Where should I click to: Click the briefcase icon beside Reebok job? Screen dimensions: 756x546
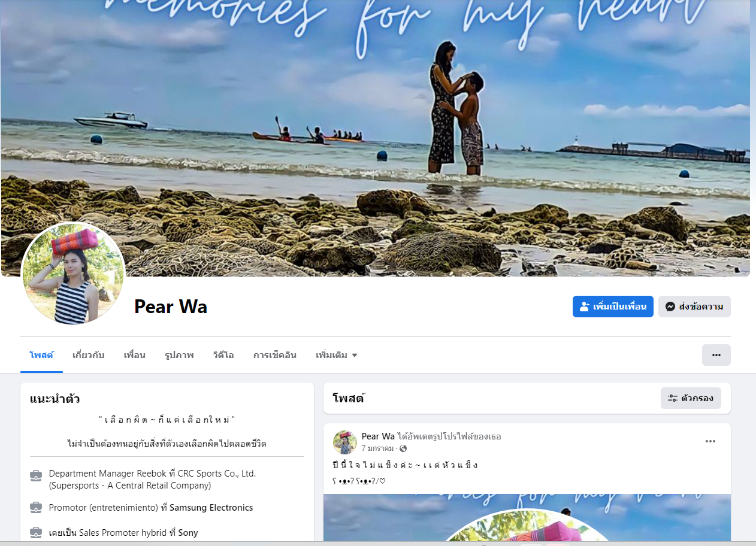(x=36, y=476)
